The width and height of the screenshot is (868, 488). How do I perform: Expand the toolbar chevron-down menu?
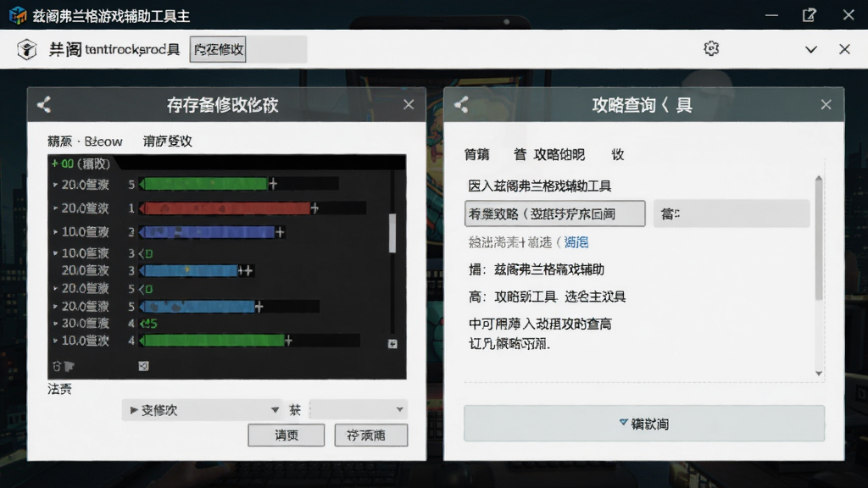click(x=811, y=49)
